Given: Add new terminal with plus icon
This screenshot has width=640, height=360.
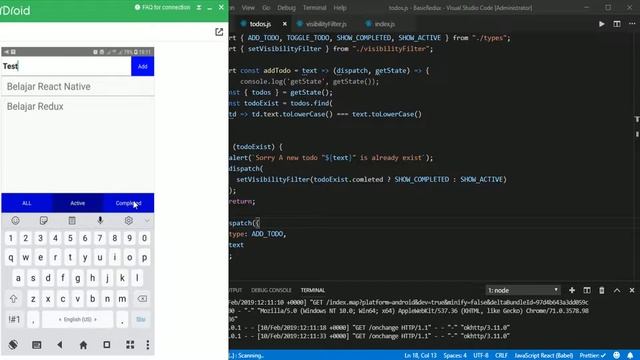Looking at the screenshot, I should (x=572, y=290).
